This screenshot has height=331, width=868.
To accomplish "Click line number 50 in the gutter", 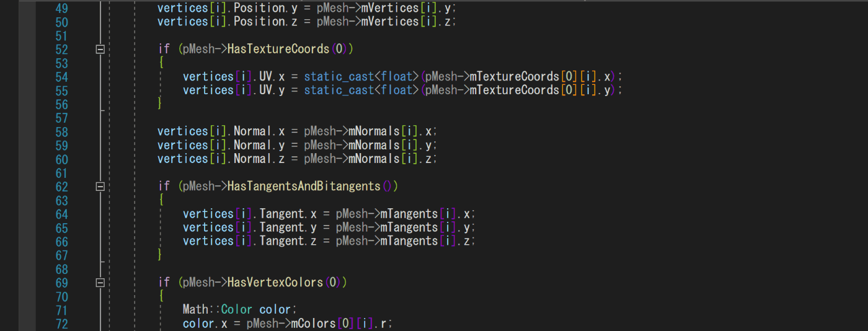I will click(61, 22).
